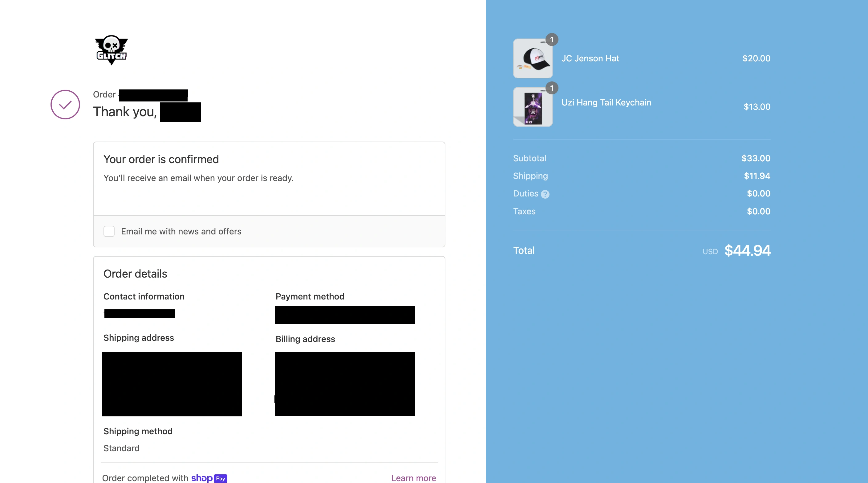This screenshot has height=483, width=868.
Task: Click the Email me with news label
Action: pos(181,231)
